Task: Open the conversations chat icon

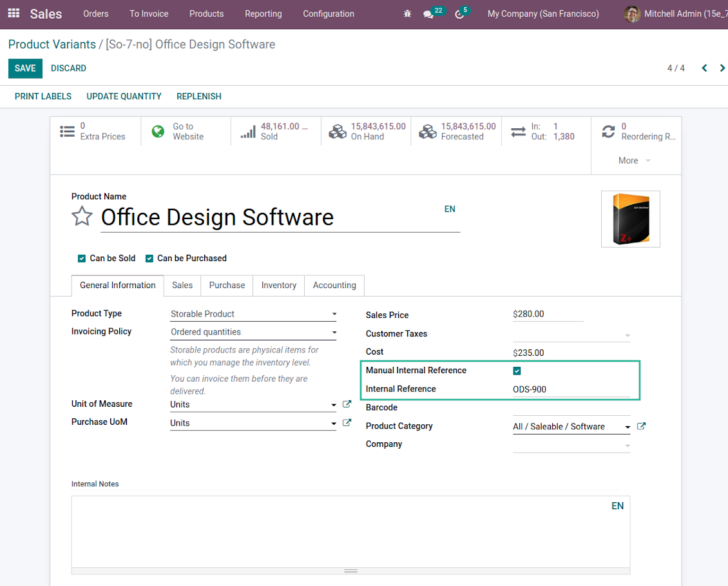Action: pyautogui.click(x=428, y=14)
